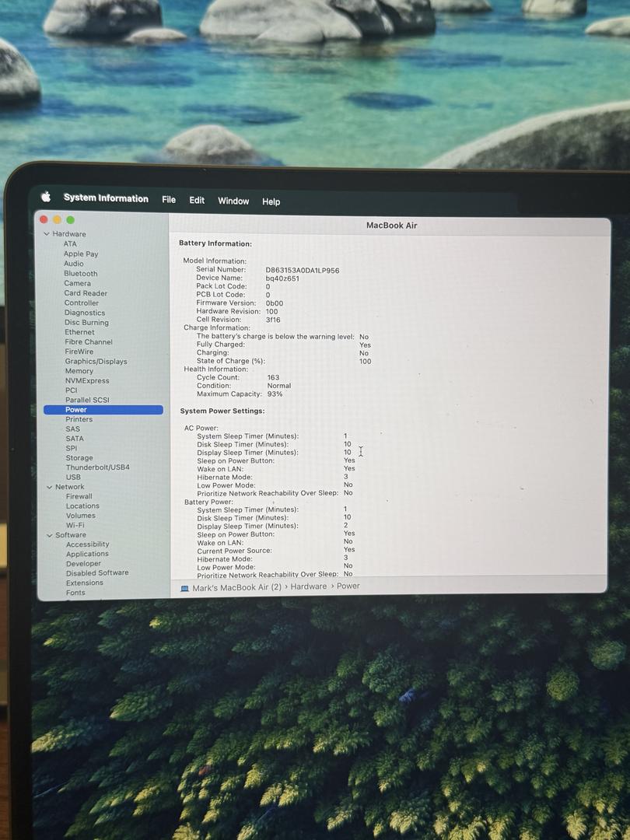Image resolution: width=630 pixels, height=840 pixels.
Task: Click Power in the path bar
Action: 348,586
